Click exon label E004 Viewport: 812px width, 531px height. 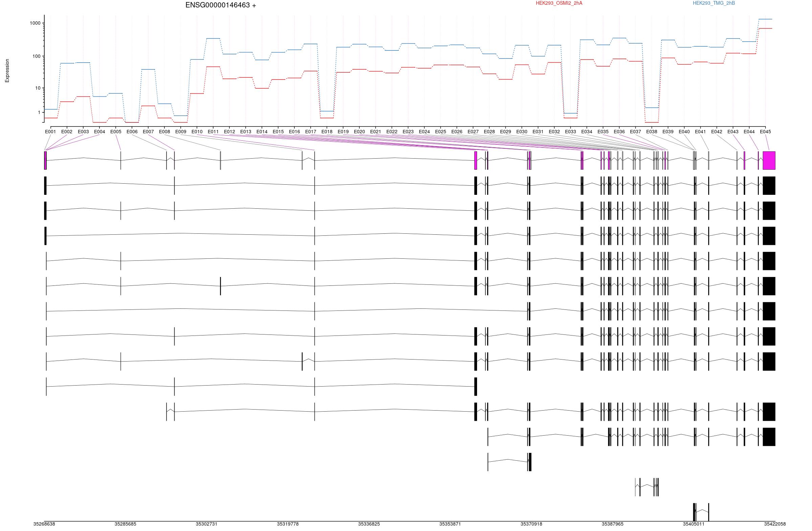(x=99, y=132)
